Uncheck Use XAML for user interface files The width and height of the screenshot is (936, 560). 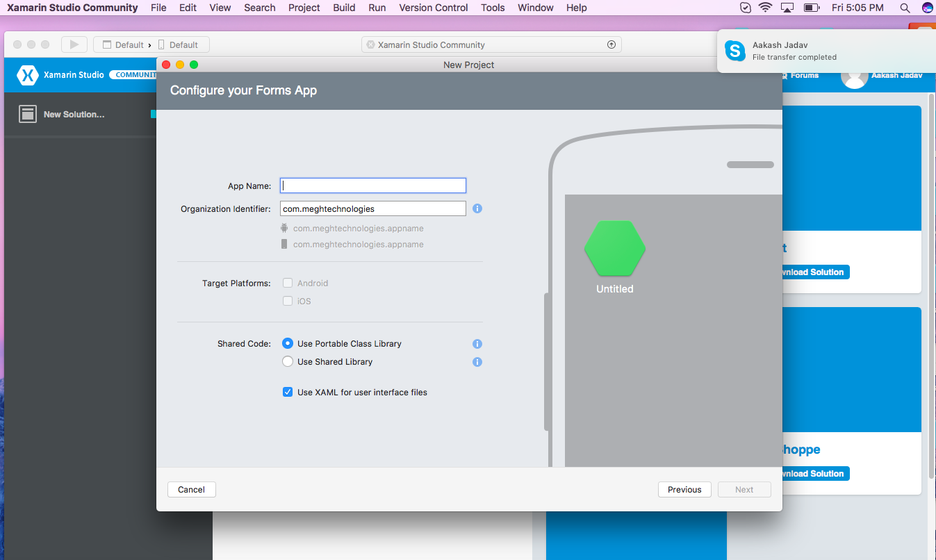(x=288, y=392)
